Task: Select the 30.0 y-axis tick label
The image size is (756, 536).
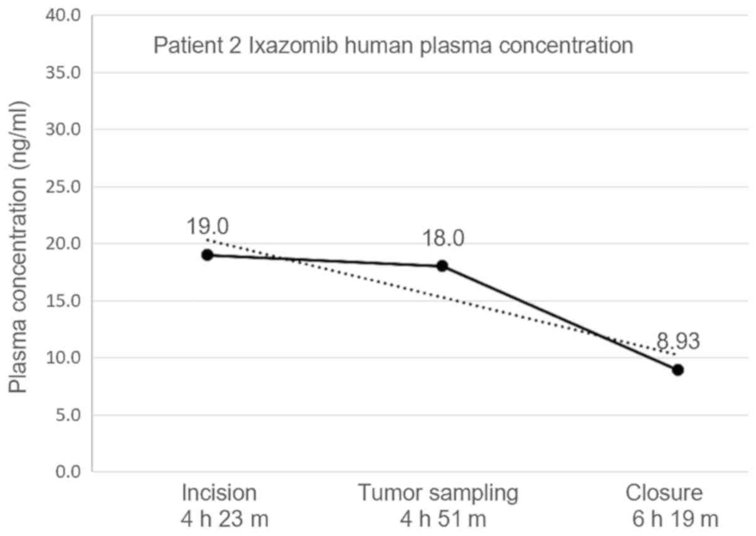Action: coord(63,129)
